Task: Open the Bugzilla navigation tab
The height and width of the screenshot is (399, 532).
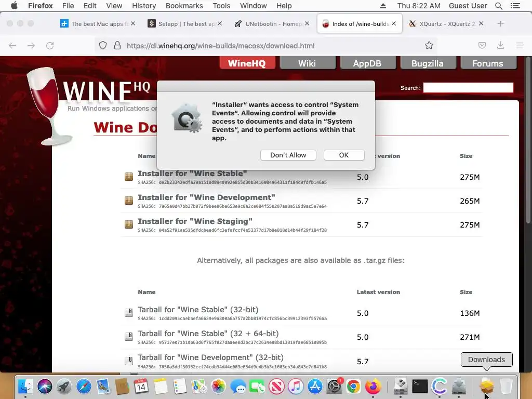Action: coord(428,63)
